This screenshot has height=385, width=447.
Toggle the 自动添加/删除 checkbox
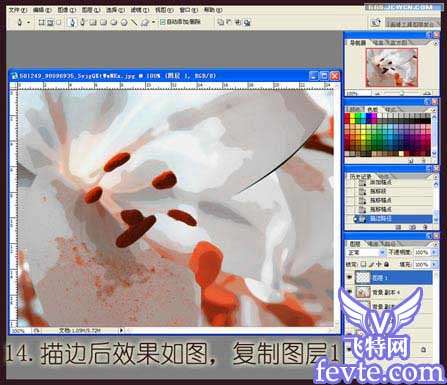163,22
